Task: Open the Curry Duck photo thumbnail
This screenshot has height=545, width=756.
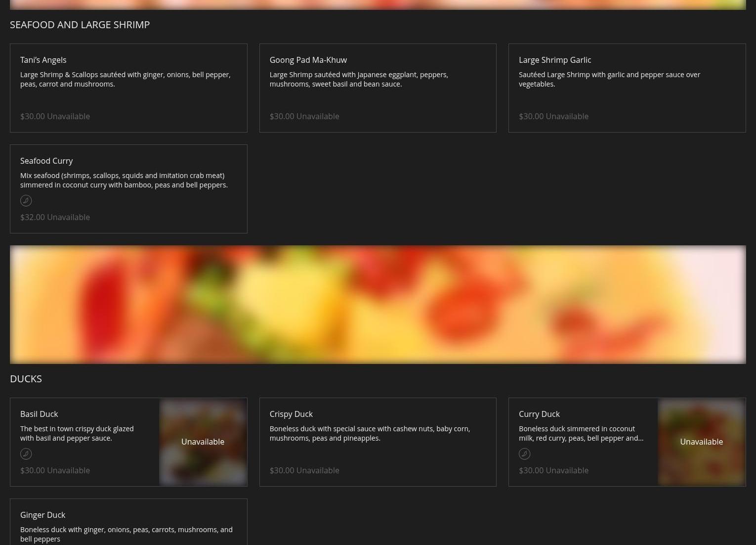Action: coord(701,442)
